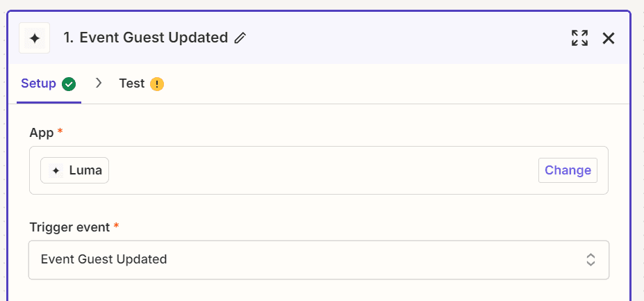Image resolution: width=644 pixels, height=301 pixels.
Task: Expand the step panel to full screen
Action: [x=579, y=38]
